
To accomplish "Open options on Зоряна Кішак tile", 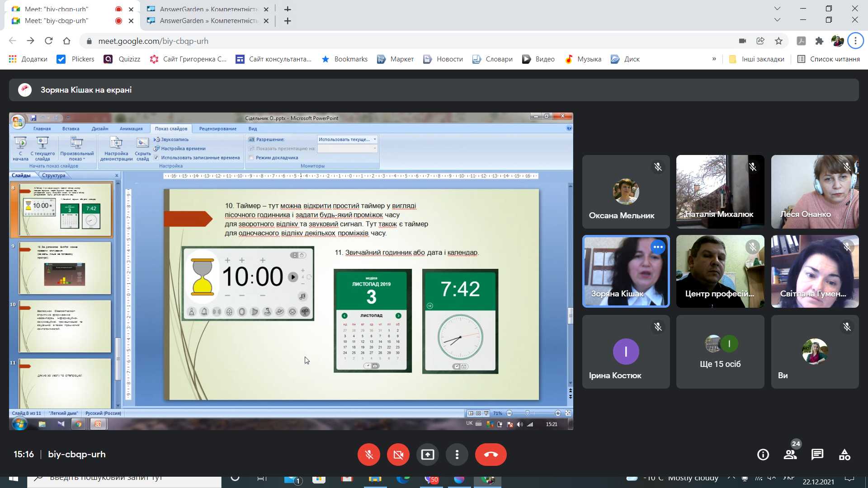I will coord(658,247).
